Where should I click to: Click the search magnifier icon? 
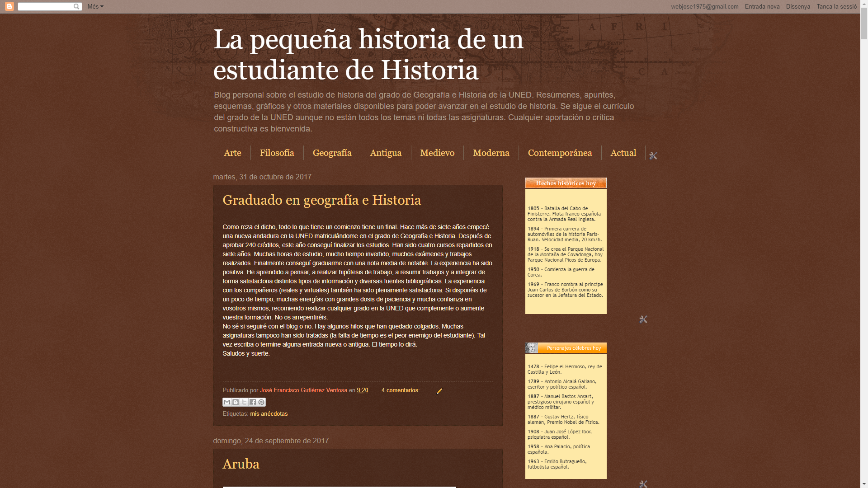coord(76,6)
